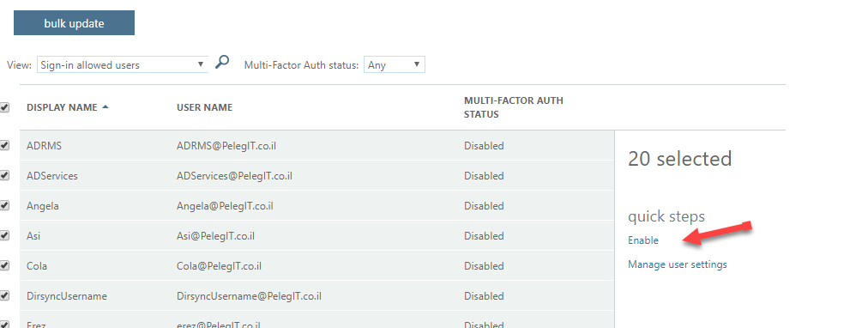
Task: Toggle the select-all header checkbox
Action: (x=4, y=107)
